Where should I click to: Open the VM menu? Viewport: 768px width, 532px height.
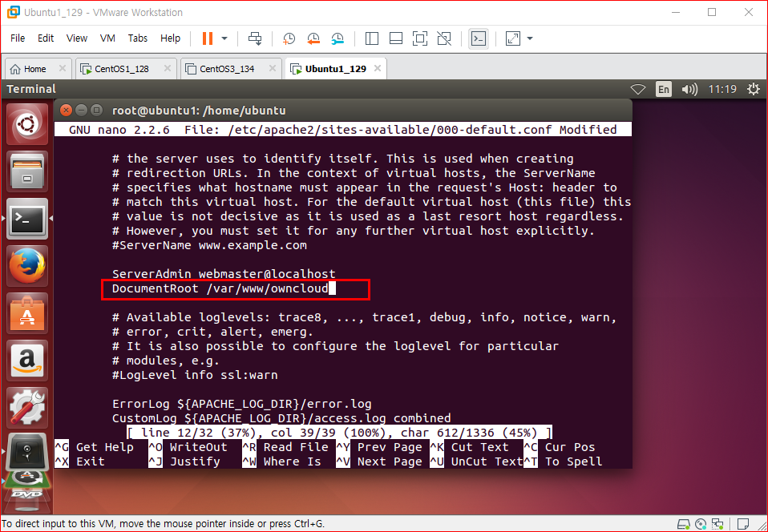pos(107,38)
